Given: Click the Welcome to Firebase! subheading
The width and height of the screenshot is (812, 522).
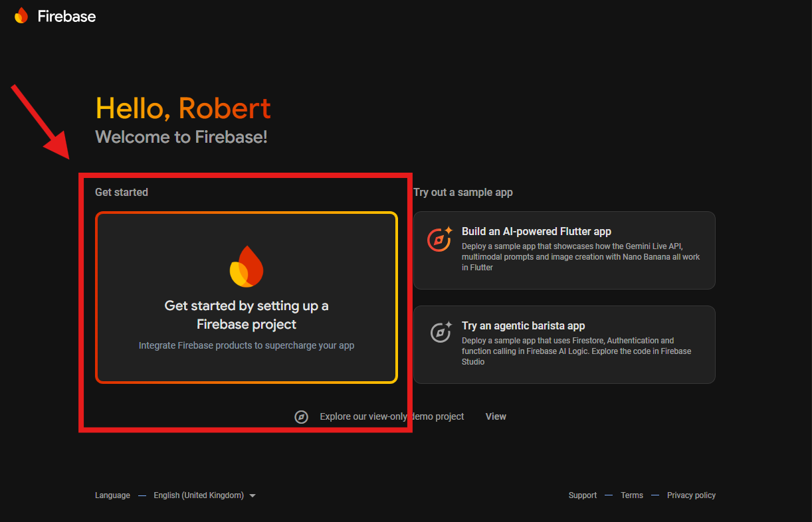Looking at the screenshot, I should click(x=181, y=137).
